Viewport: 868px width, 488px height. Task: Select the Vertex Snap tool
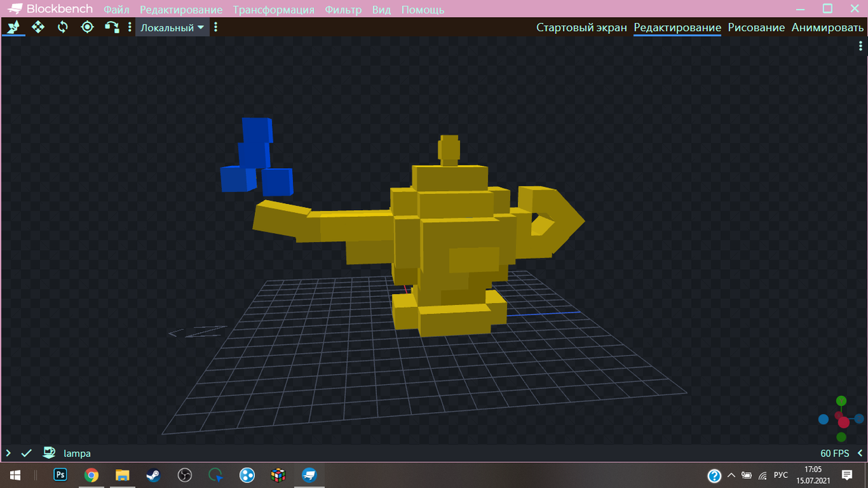111,27
